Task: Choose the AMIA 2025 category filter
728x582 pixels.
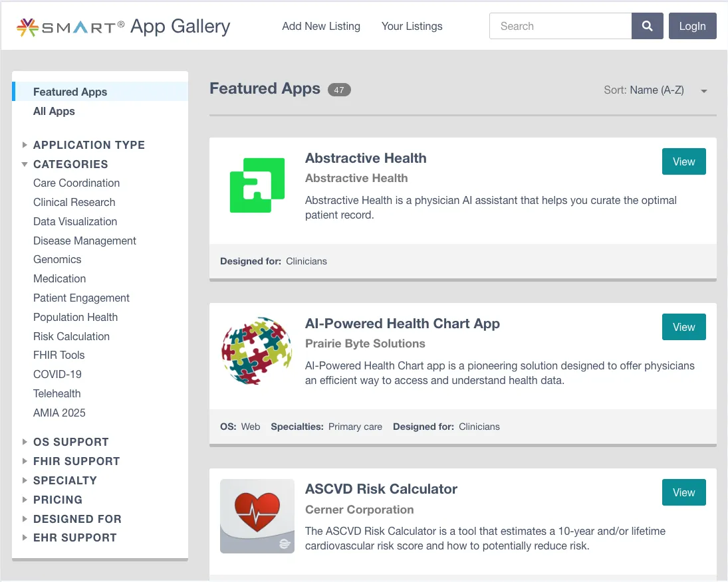Action: pyautogui.click(x=59, y=413)
